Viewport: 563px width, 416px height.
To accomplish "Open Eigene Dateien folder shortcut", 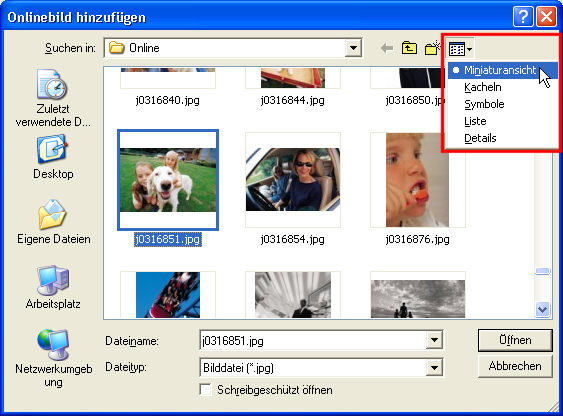I will (53, 222).
